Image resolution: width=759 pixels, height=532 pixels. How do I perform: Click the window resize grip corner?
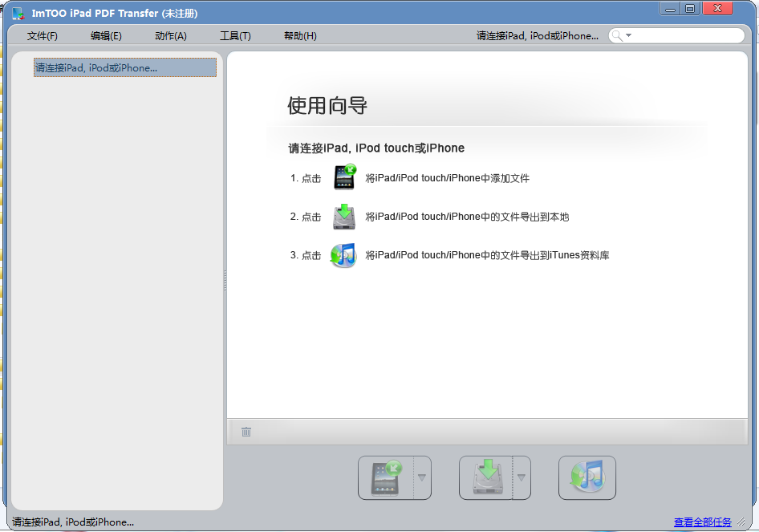pos(741,522)
